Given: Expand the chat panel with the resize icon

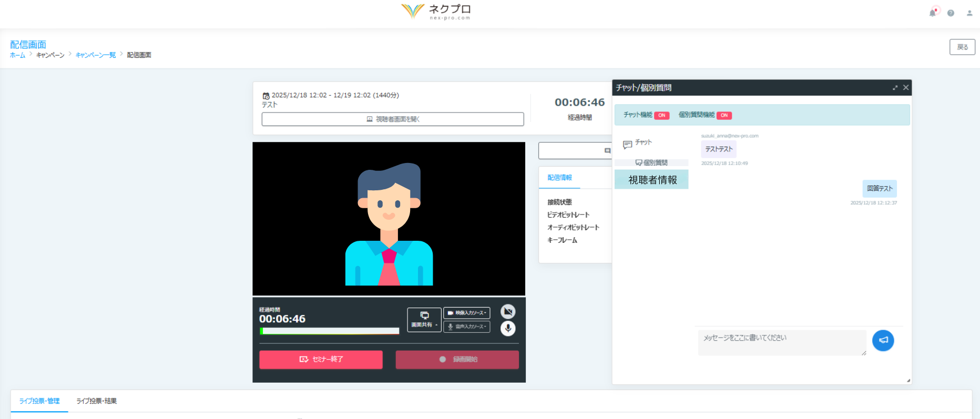Looking at the screenshot, I should pyautogui.click(x=895, y=88).
